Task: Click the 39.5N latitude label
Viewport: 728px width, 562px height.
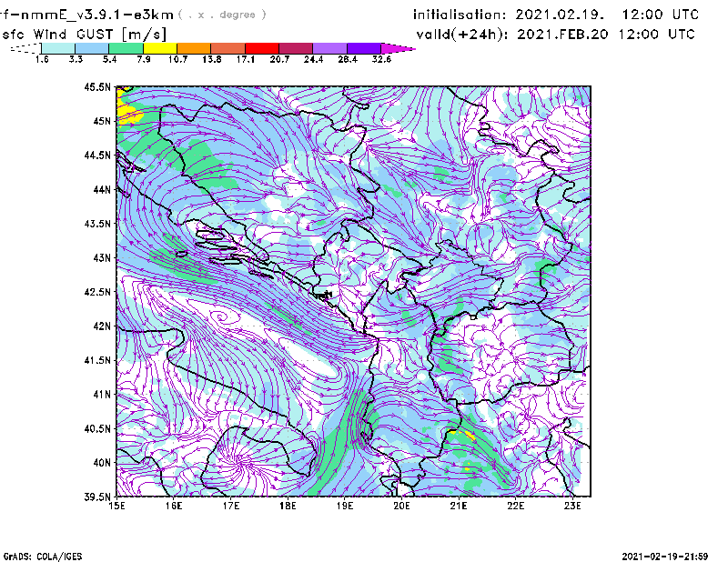Action: (98, 497)
